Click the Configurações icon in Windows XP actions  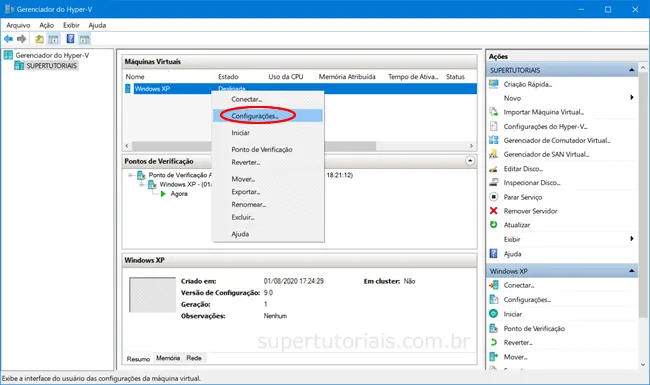tap(494, 299)
